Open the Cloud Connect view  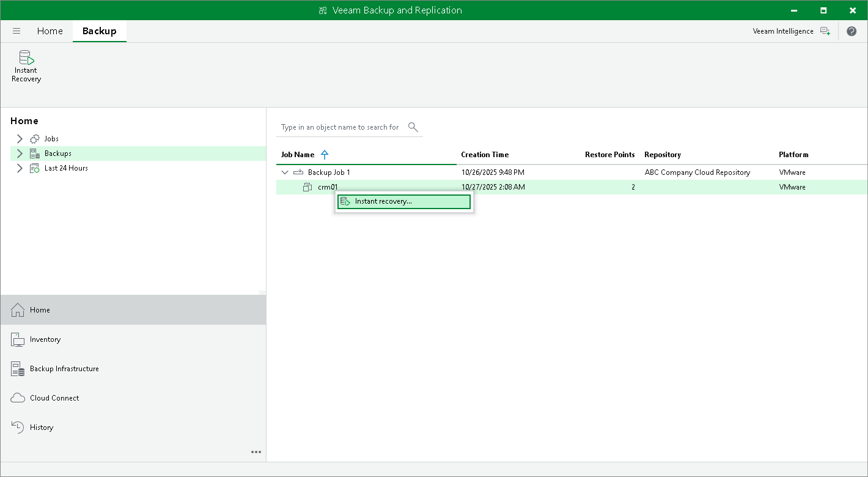(133, 398)
